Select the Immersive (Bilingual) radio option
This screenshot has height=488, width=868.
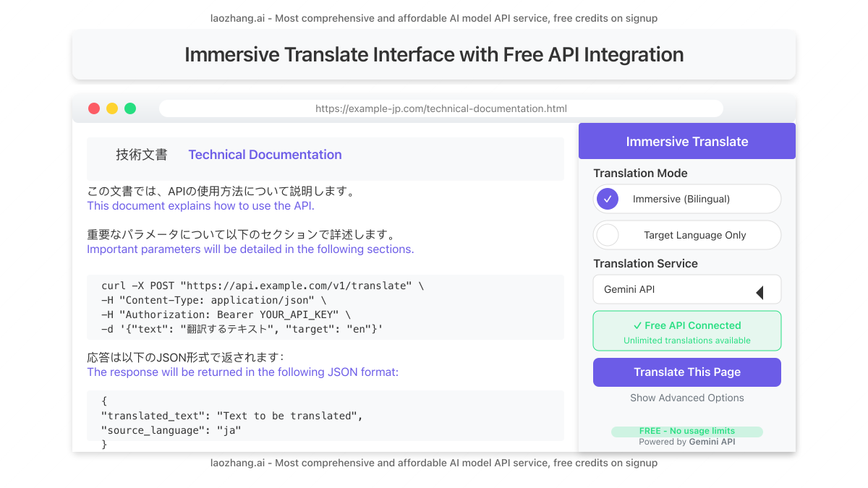click(x=687, y=199)
